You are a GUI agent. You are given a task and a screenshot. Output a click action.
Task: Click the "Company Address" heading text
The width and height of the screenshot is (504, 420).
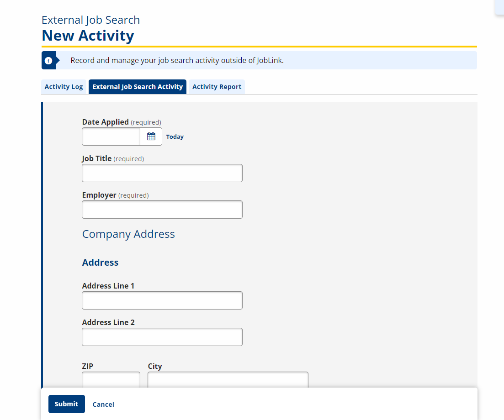coord(128,234)
